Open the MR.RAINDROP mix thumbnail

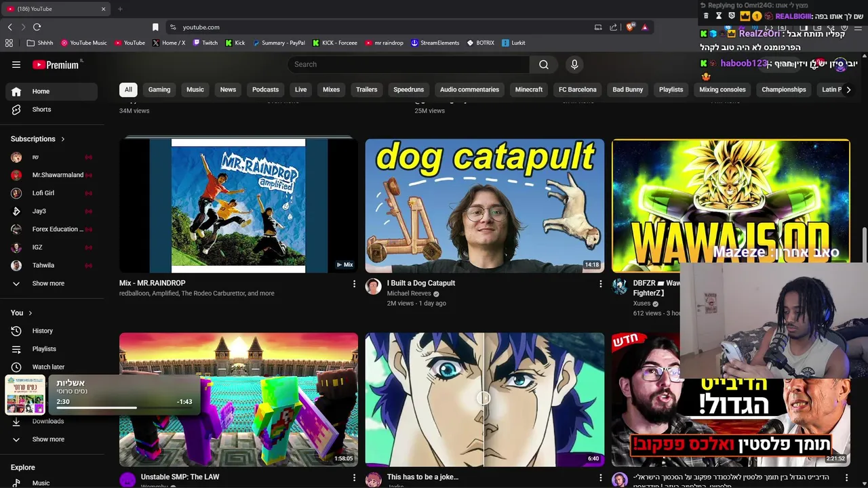(x=239, y=206)
